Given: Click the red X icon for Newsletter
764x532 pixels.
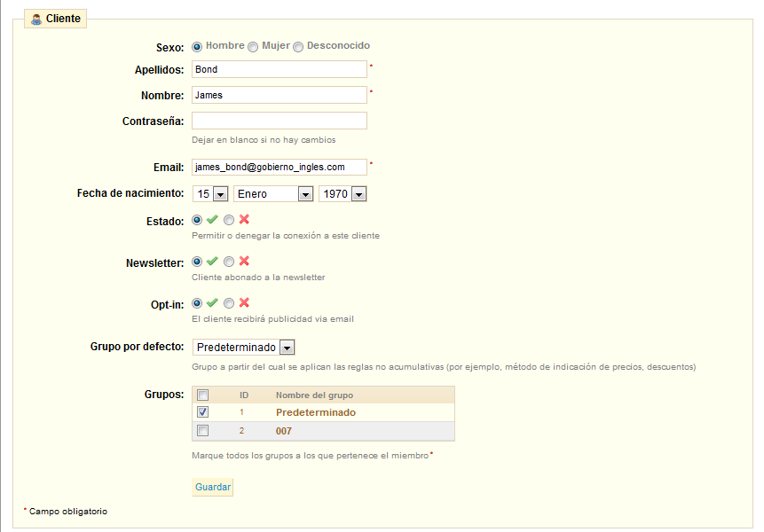Looking at the screenshot, I should pos(244,261).
